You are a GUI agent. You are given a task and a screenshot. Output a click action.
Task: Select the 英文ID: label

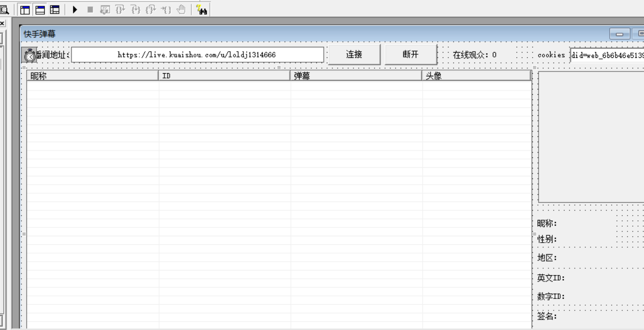[x=551, y=278]
